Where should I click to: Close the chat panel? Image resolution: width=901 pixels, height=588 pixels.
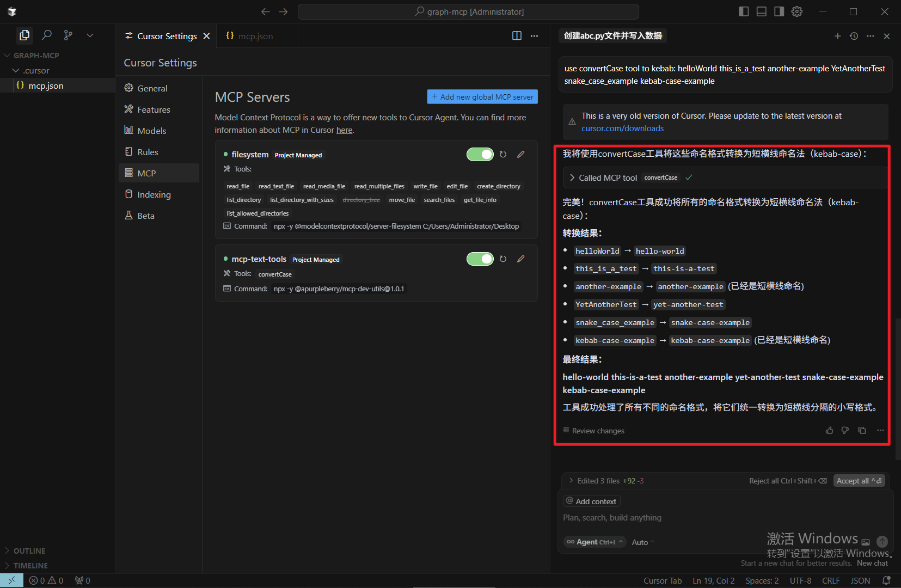(887, 36)
